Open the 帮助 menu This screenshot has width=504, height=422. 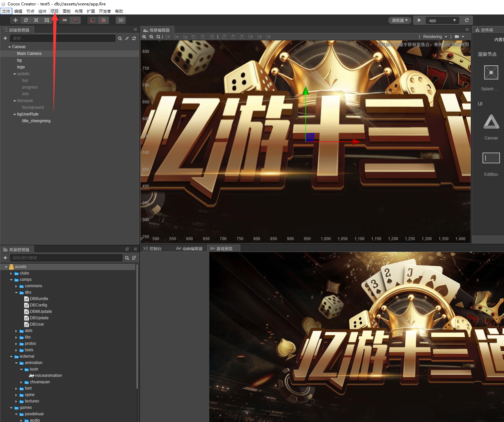click(119, 11)
